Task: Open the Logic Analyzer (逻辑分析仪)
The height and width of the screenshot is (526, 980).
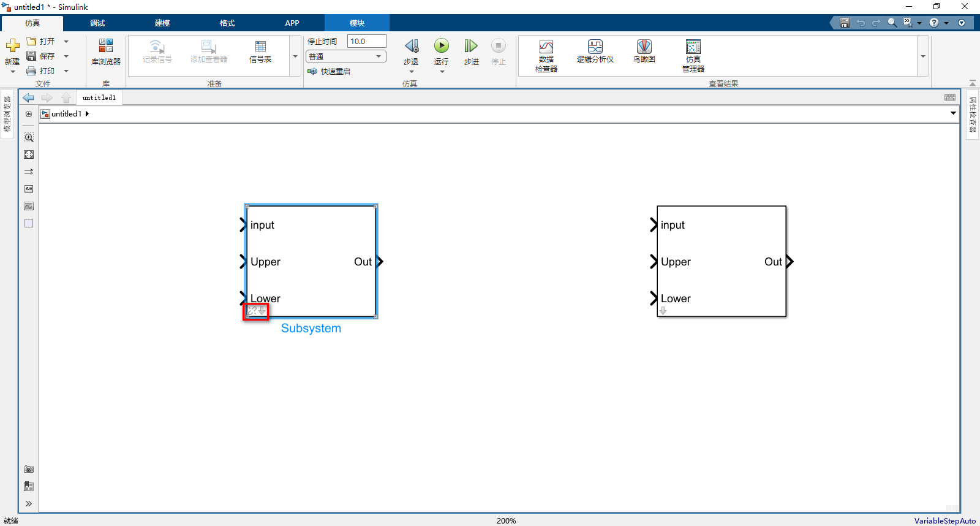Action: [595, 51]
